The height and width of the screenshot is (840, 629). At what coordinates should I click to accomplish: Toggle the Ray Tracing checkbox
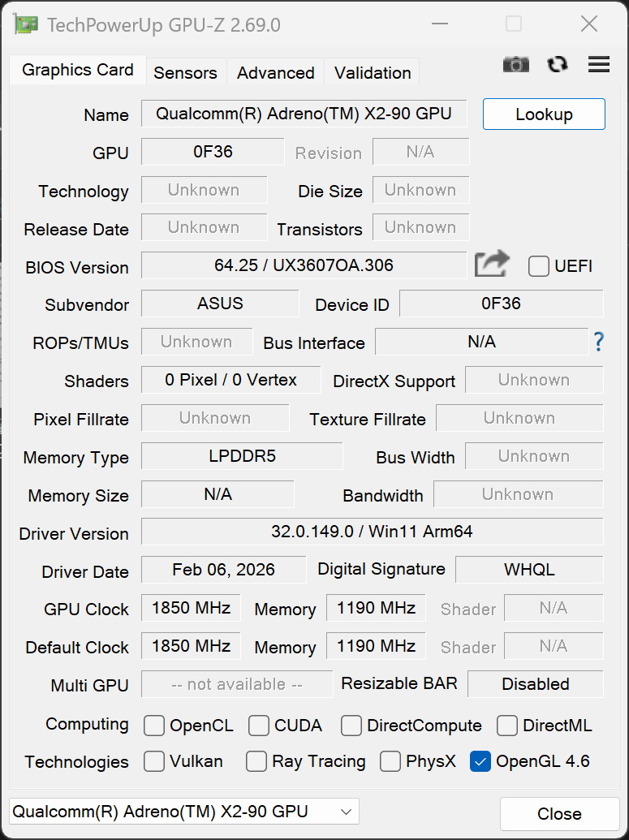pyautogui.click(x=256, y=761)
